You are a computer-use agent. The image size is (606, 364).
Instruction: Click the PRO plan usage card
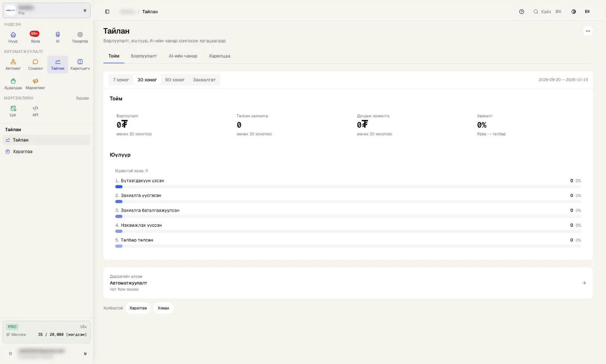(46, 331)
